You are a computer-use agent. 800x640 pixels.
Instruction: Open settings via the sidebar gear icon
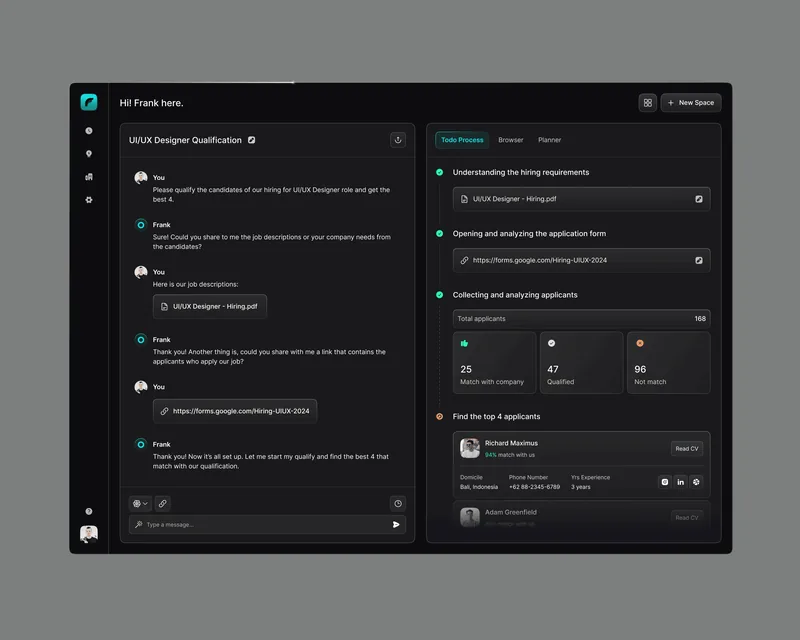tap(89, 200)
